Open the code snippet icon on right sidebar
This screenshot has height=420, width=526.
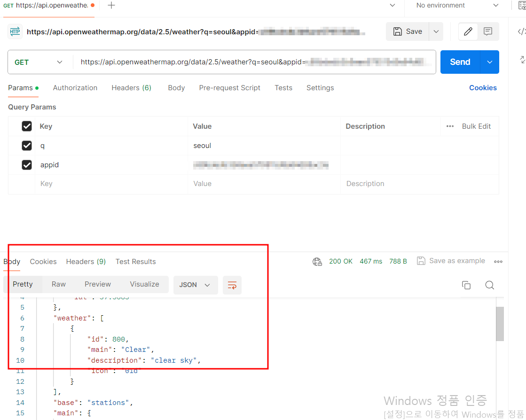(x=522, y=31)
